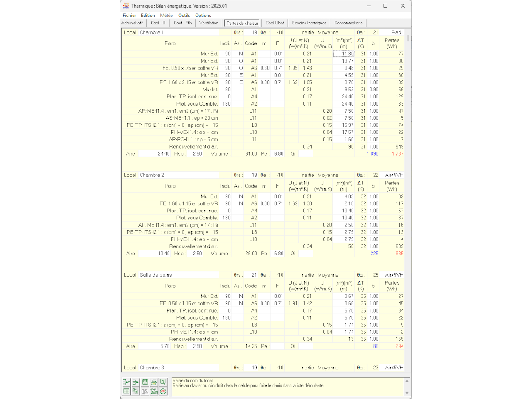This screenshot has width=532, height=399.
Task: Click the printer icon in bottom toolbar
Action: pyautogui.click(x=154, y=382)
